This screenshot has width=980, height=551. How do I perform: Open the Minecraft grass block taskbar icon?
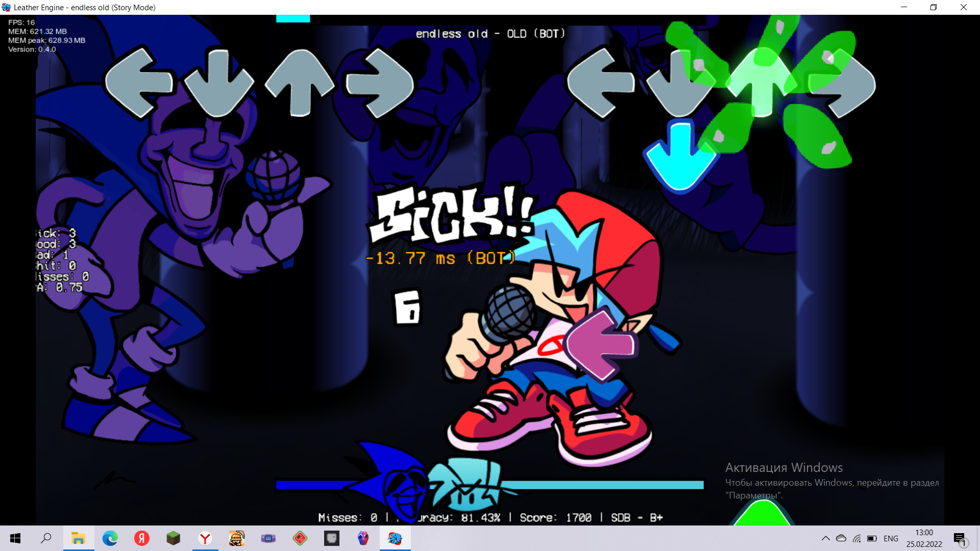point(173,538)
